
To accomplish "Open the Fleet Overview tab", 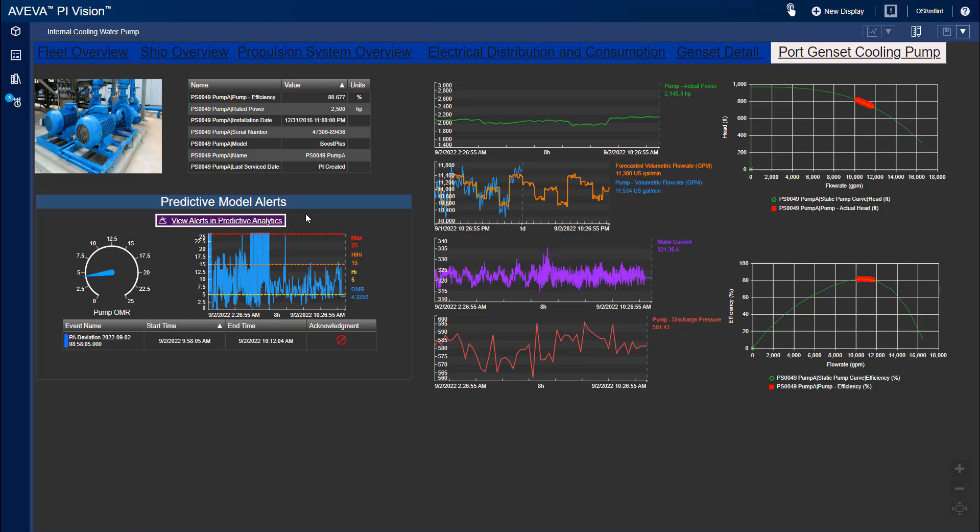I will (83, 52).
